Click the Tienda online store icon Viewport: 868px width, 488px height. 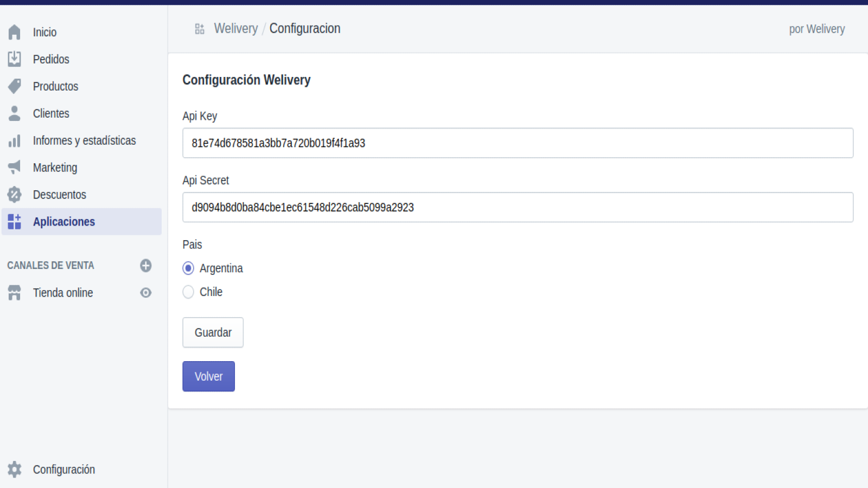[15, 292]
